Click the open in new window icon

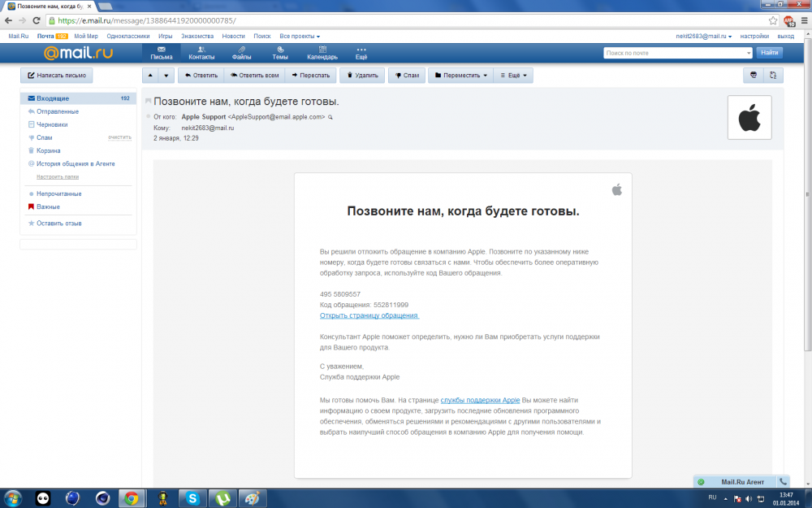click(773, 75)
